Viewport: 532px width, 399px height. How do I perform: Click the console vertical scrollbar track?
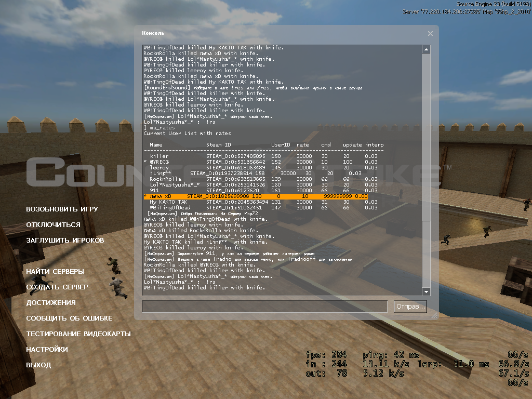point(426,170)
